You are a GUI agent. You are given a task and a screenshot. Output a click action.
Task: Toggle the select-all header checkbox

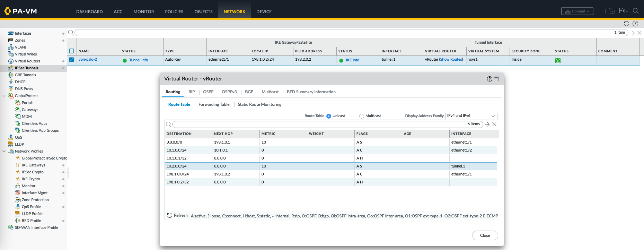(x=72, y=51)
